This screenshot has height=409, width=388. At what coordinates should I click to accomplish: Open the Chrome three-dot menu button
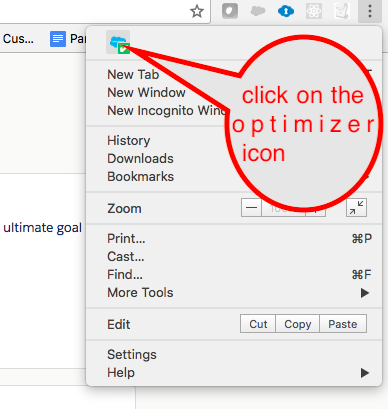click(370, 11)
